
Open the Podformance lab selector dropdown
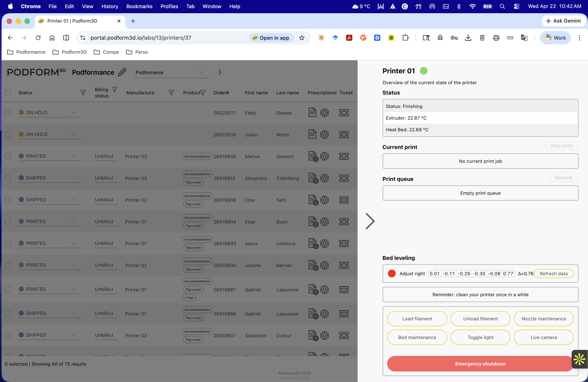171,72
